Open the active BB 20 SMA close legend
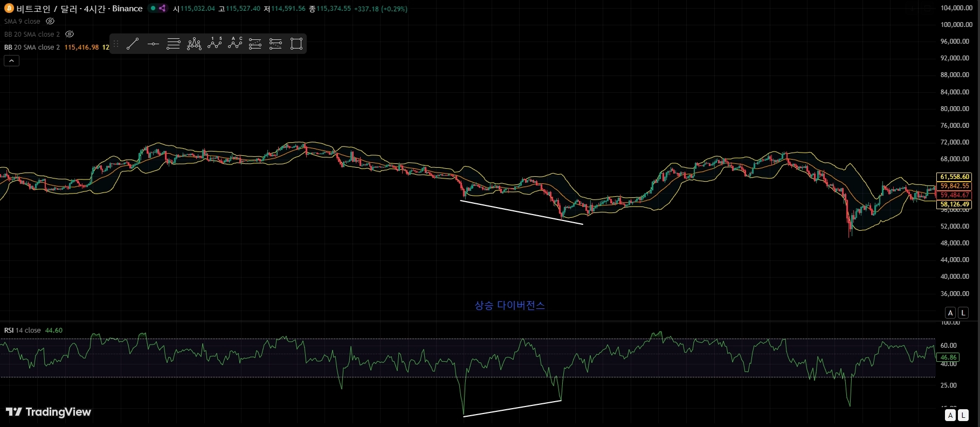 click(32, 47)
